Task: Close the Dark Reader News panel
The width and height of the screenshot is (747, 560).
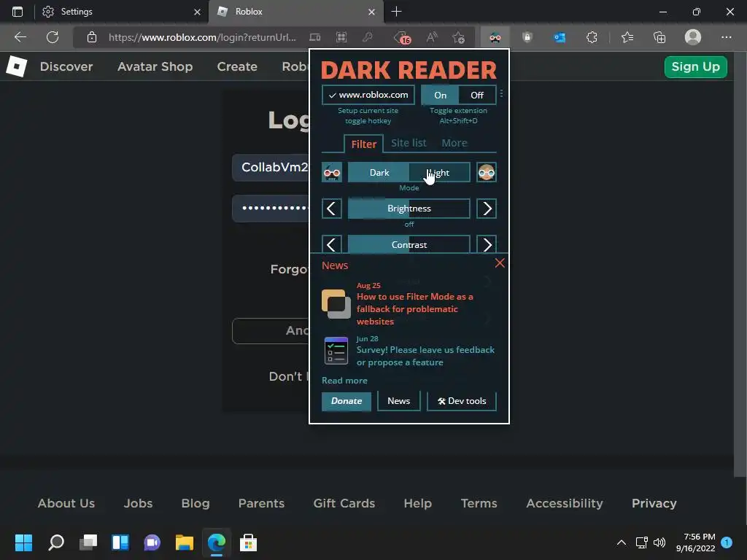Action: (x=499, y=262)
